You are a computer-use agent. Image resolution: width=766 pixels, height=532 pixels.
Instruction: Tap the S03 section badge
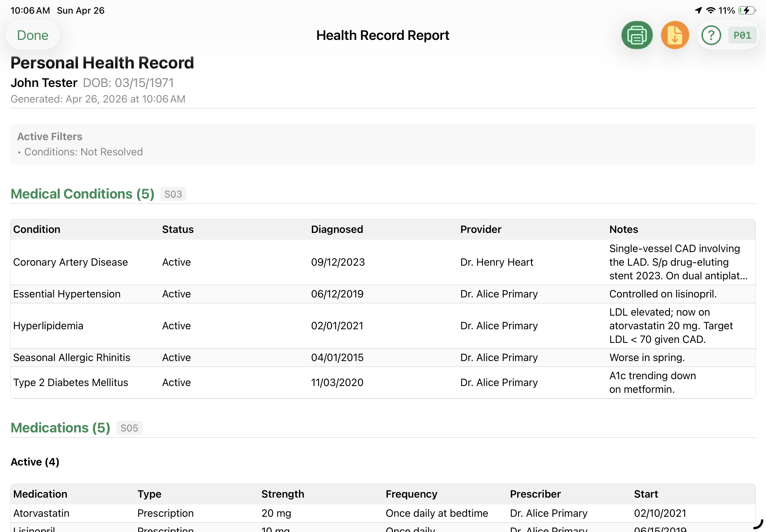coord(173,194)
